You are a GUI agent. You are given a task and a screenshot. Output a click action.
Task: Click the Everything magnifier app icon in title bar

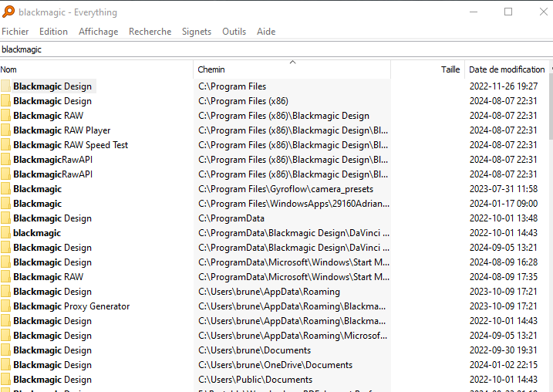pyautogui.click(x=8, y=12)
